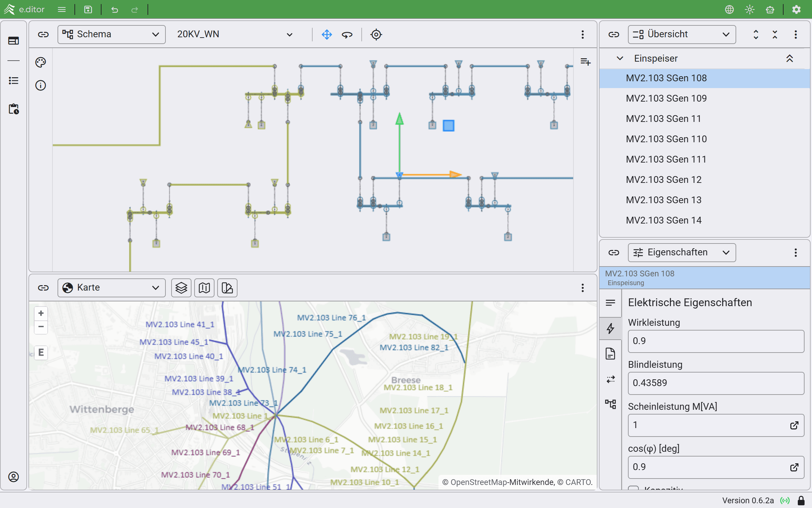812x508 pixels.
Task: Click the undo arrow icon
Action: pos(115,9)
